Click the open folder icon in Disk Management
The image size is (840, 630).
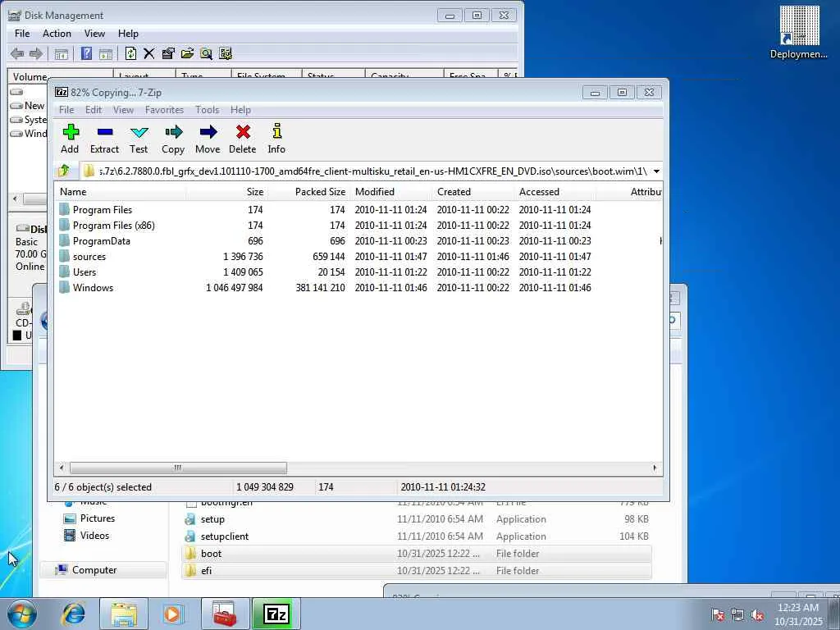[187, 53]
